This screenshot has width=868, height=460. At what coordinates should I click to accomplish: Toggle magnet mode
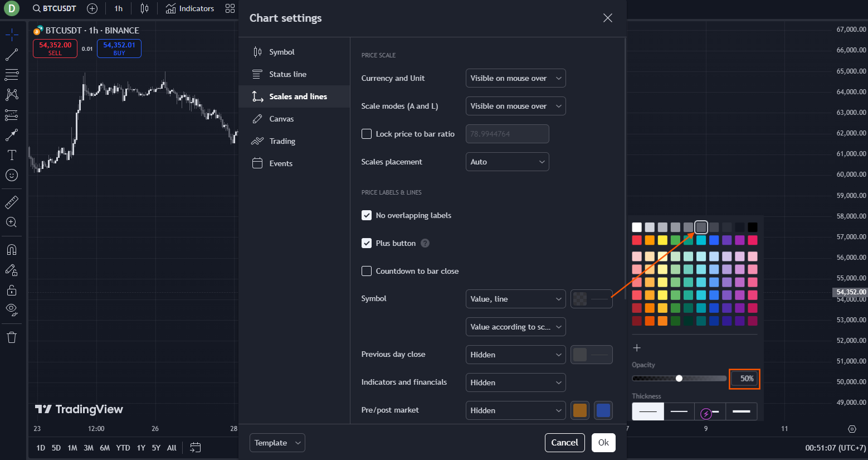[x=12, y=249]
